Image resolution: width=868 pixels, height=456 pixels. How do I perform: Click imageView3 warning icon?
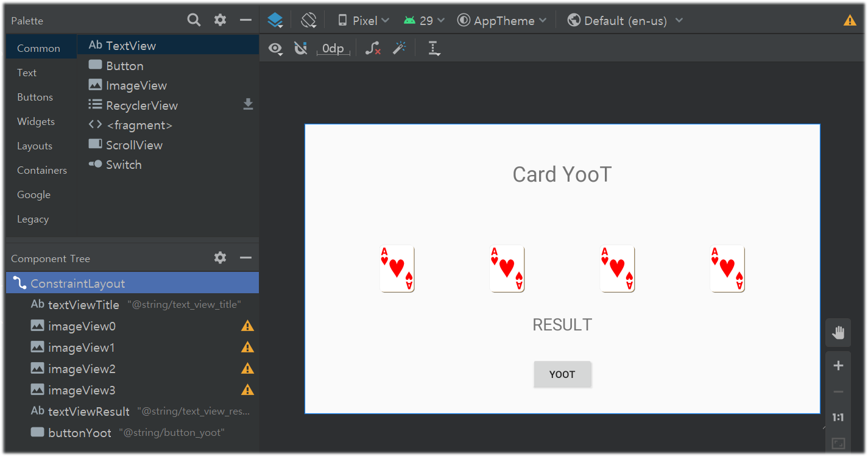(x=247, y=390)
